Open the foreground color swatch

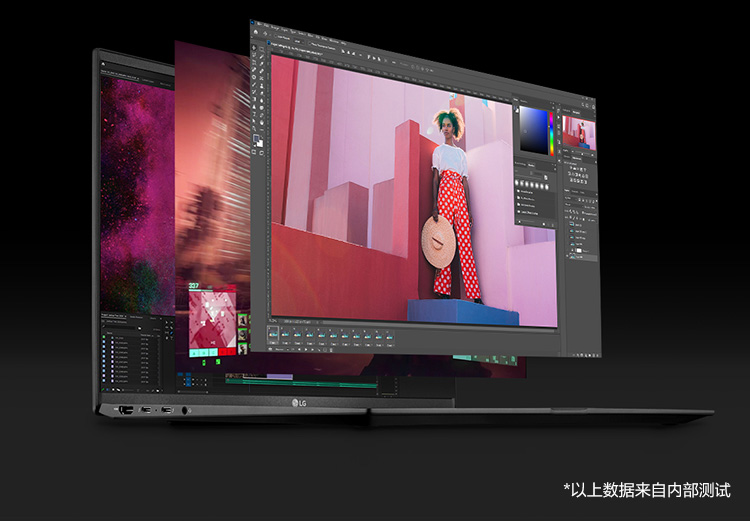pyautogui.click(x=256, y=138)
